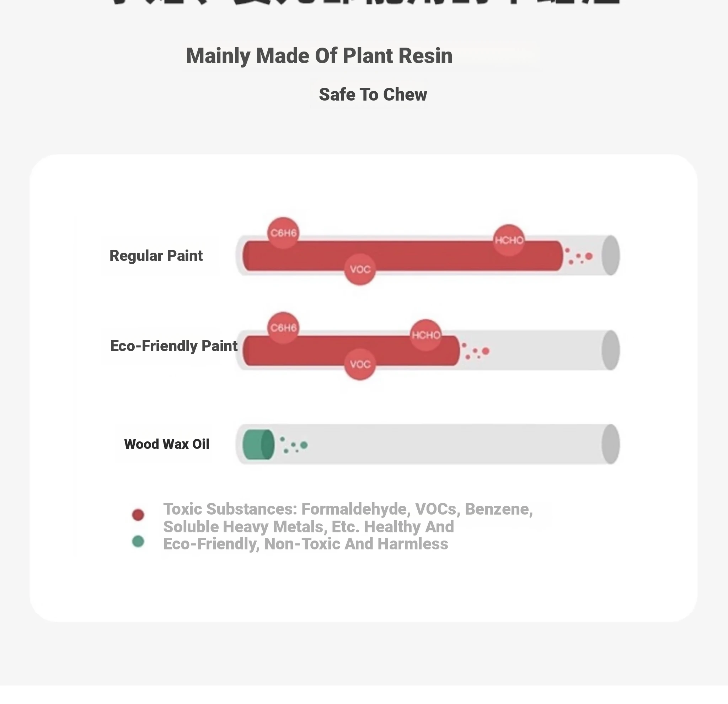Click the "Regular Paint" label
The height and width of the screenshot is (704, 728).
pos(156,256)
